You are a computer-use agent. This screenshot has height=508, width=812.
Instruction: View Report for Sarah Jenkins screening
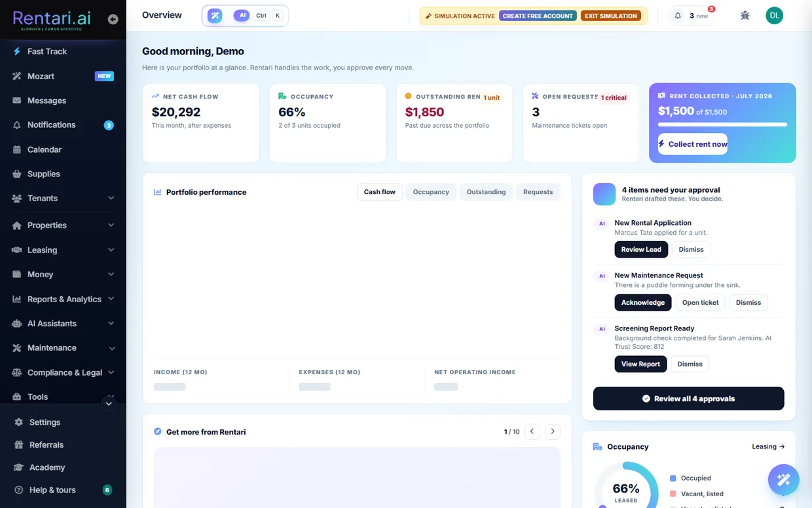pyautogui.click(x=640, y=364)
